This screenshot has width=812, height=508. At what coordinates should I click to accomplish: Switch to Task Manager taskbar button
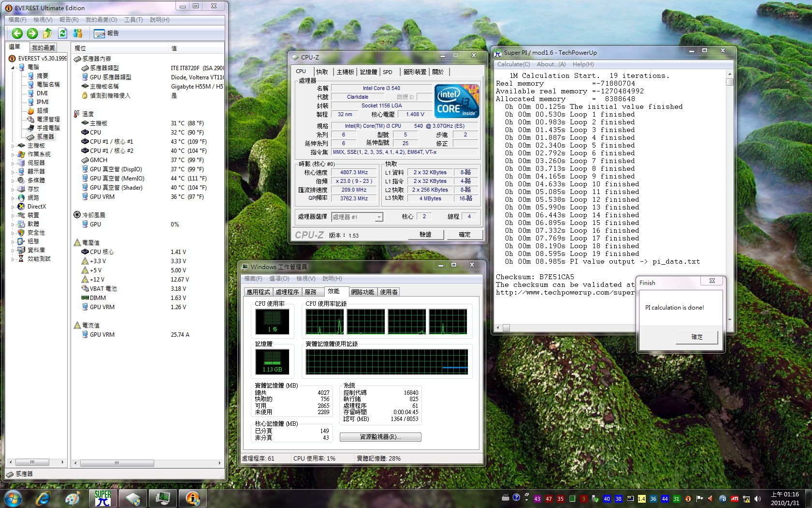[x=162, y=498]
